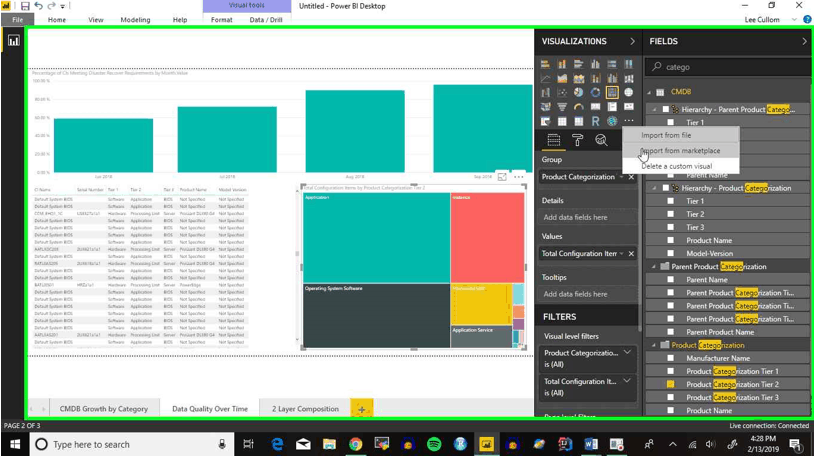Select the red Hardware treemap tile

487,238
